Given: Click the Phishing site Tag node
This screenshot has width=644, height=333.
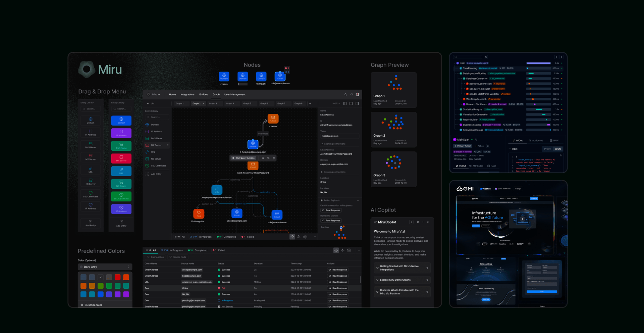Looking at the screenshot, I should (199, 213).
